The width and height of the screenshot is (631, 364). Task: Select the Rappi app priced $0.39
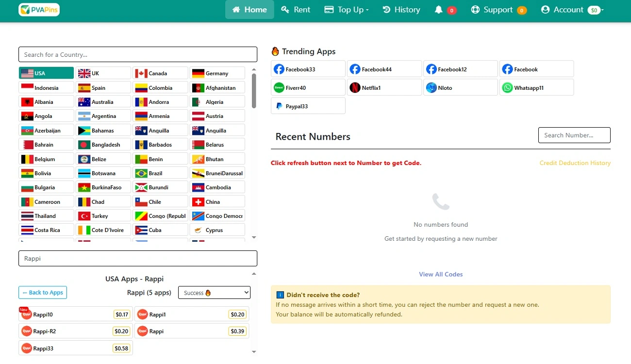click(x=192, y=331)
